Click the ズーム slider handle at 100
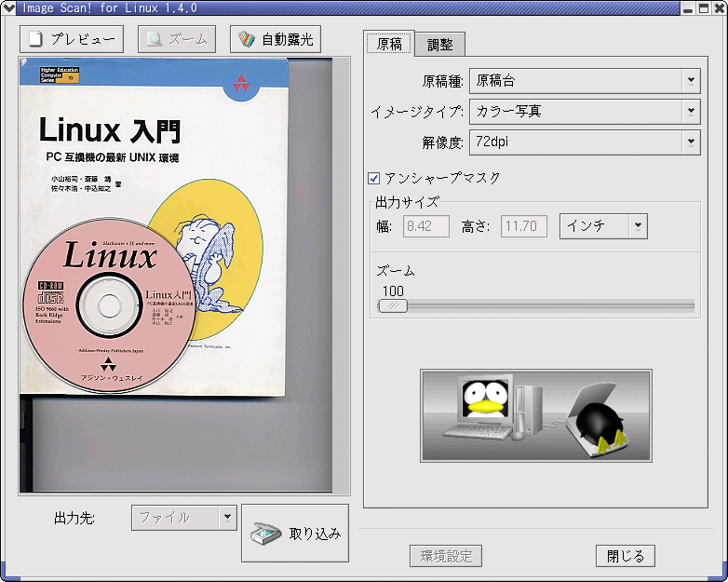 pos(393,305)
